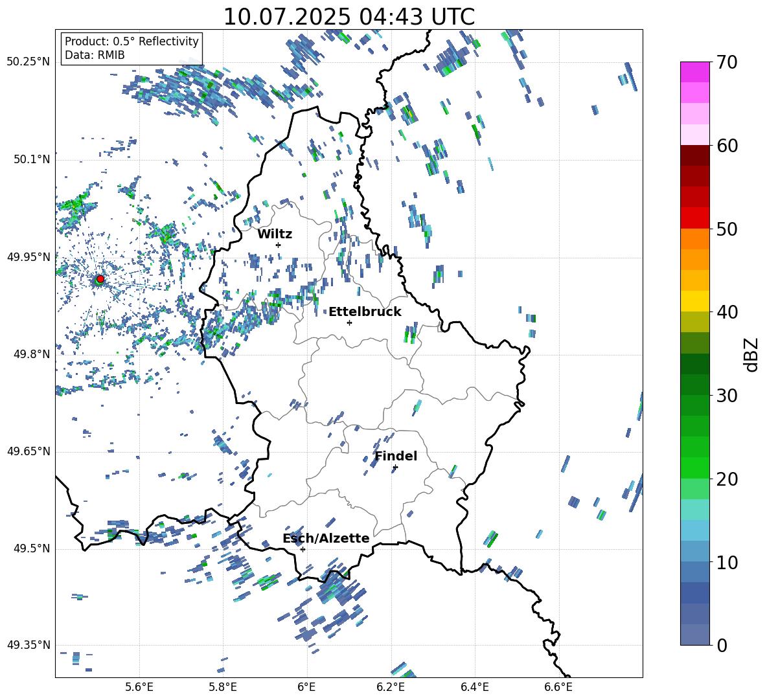Screen dimensions: 767x700
Task: Click the Ettelbruck station cross marker
Action: (x=349, y=322)
